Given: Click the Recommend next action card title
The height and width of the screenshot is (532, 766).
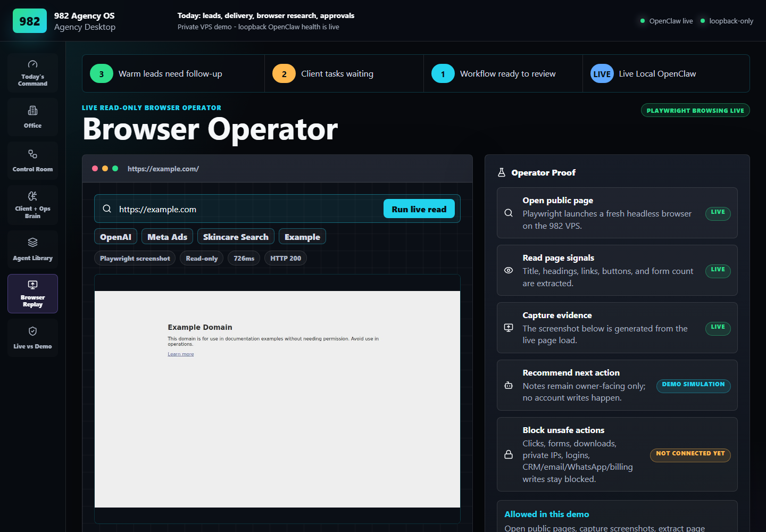Looking at the screenshot, I should (571, 372).
